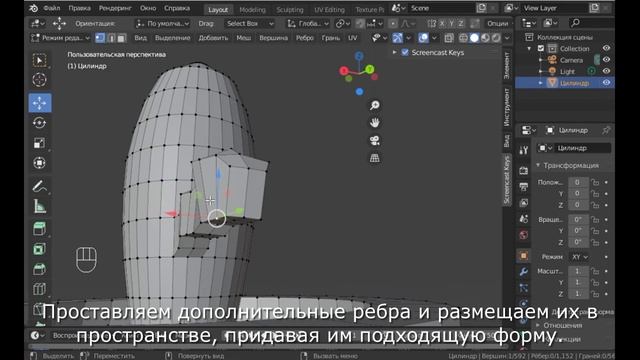Select the Extrude Region tool
Image resolution: width=640 pixels, height=360 pixels.
pyautogui.click(x=40, y=229)
